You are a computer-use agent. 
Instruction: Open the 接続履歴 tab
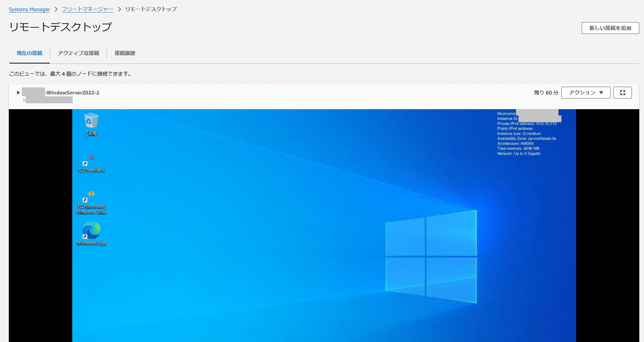(x=125, y=53)
